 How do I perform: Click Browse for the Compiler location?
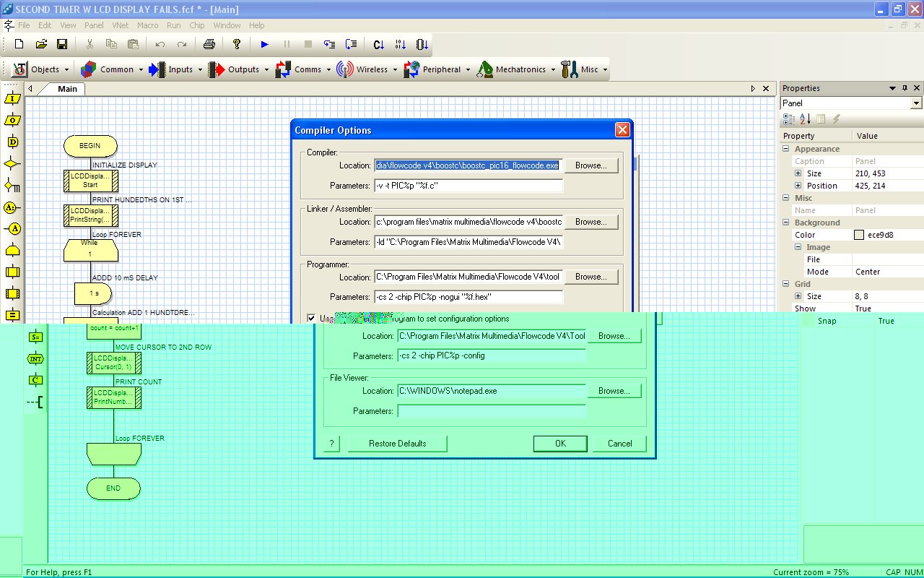click(591, 165)
